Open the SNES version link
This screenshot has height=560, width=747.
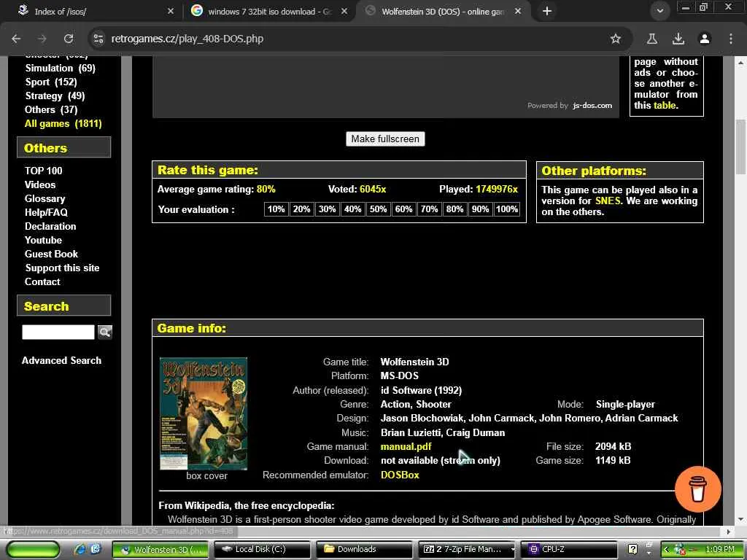tap(608, 201)
